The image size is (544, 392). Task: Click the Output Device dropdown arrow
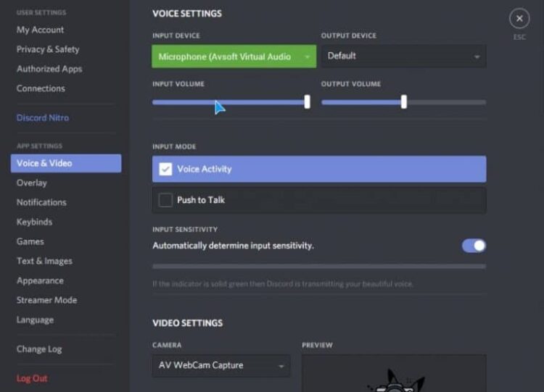tap(477, 57)
